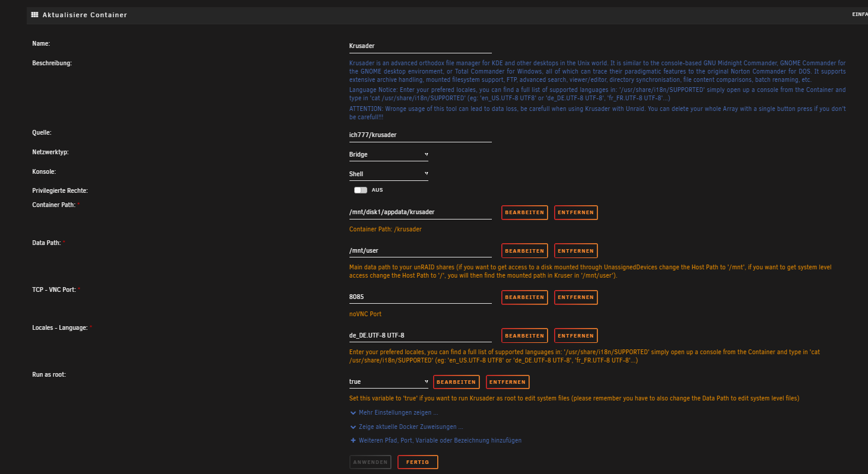Screen dimensions: 868x474
Task: Toggle the Privilegierte Rechte switch
Action: click(361, 190)
